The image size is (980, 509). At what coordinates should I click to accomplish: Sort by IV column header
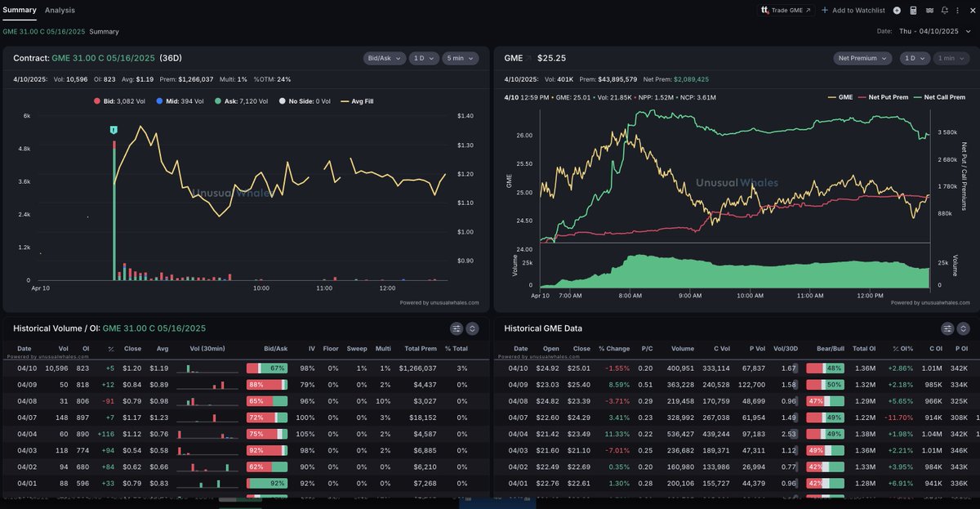tap(311, 349)
